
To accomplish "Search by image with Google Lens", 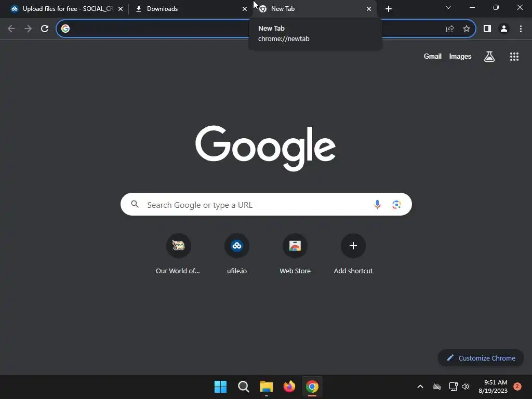I will [396, 205].
